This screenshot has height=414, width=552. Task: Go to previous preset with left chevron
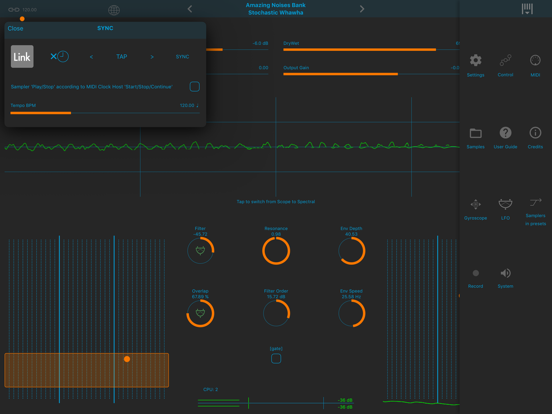pyautogui.click(x=190, y=9)
